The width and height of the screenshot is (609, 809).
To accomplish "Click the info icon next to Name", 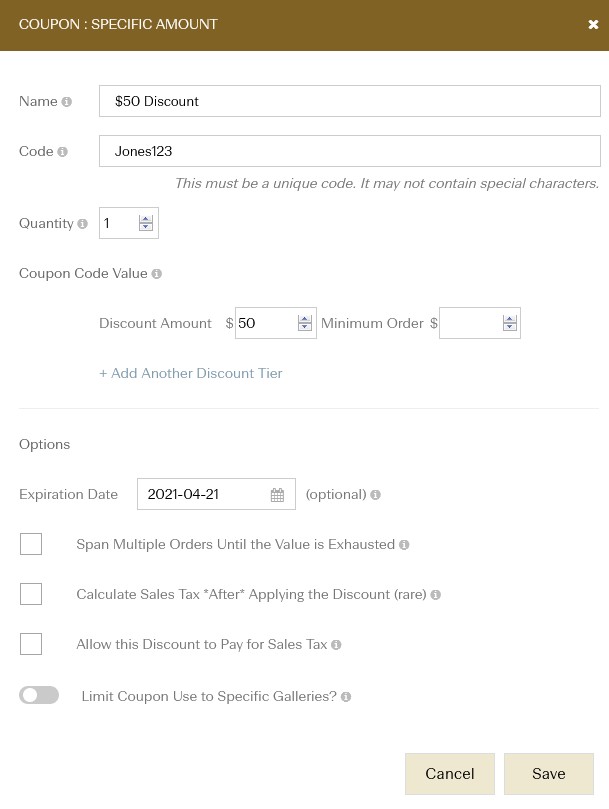I will pyautogui.click(x=67, y=102).
